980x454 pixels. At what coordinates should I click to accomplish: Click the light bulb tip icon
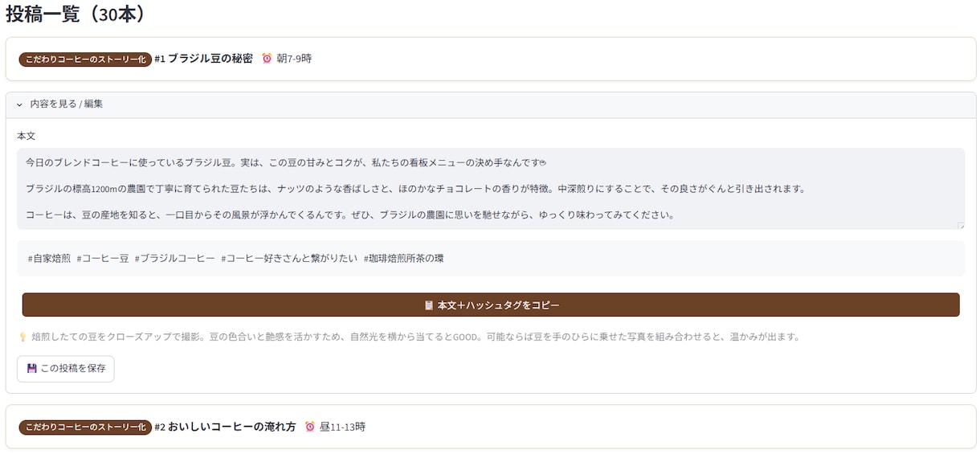tap(22, 337)
